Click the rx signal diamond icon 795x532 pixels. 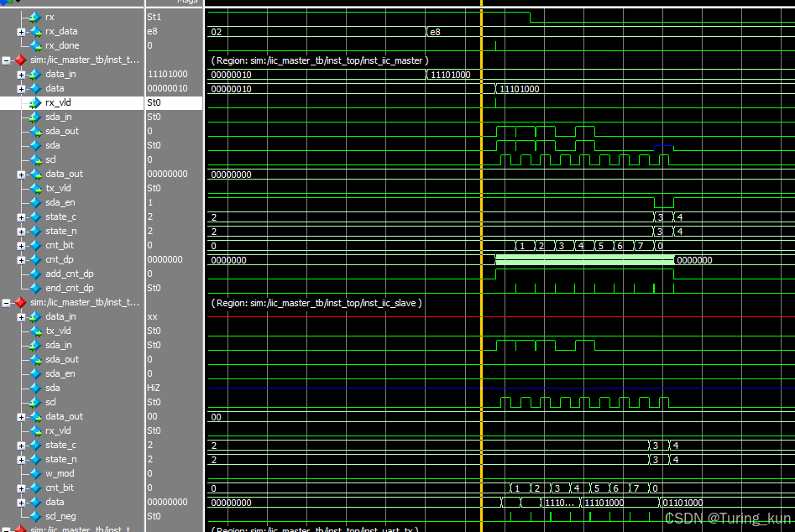35,18
